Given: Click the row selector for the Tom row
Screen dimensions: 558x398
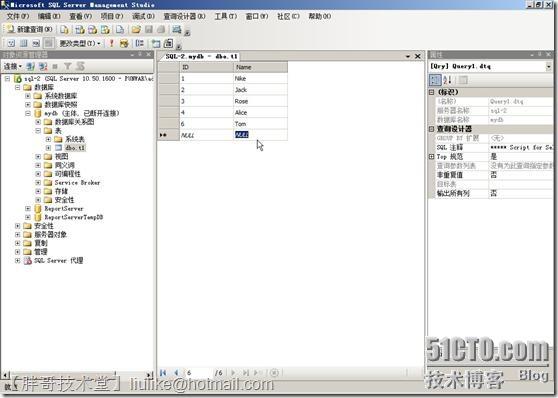Looking at the screenshot, I should [x=168, y=124].
